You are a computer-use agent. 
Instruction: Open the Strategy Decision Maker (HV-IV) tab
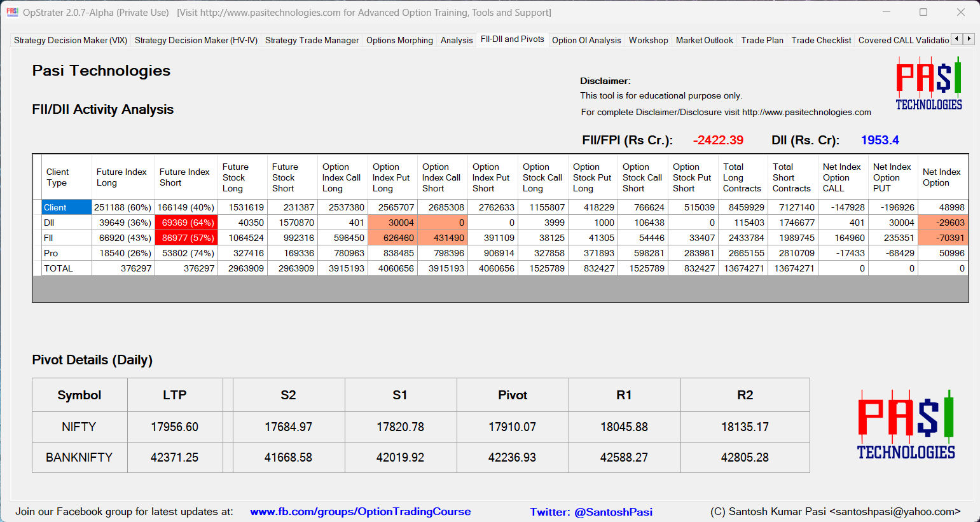pyautogui.click(x=196, y=40)
